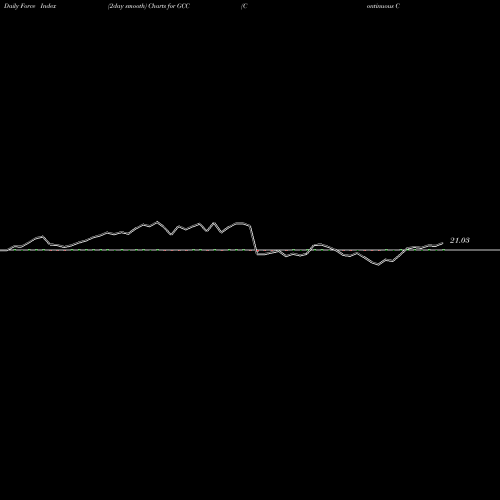This screenshot has height=500, width=500.
Task: Click the '(2day smooth) Charts for GCC' text
Action: 149,6
